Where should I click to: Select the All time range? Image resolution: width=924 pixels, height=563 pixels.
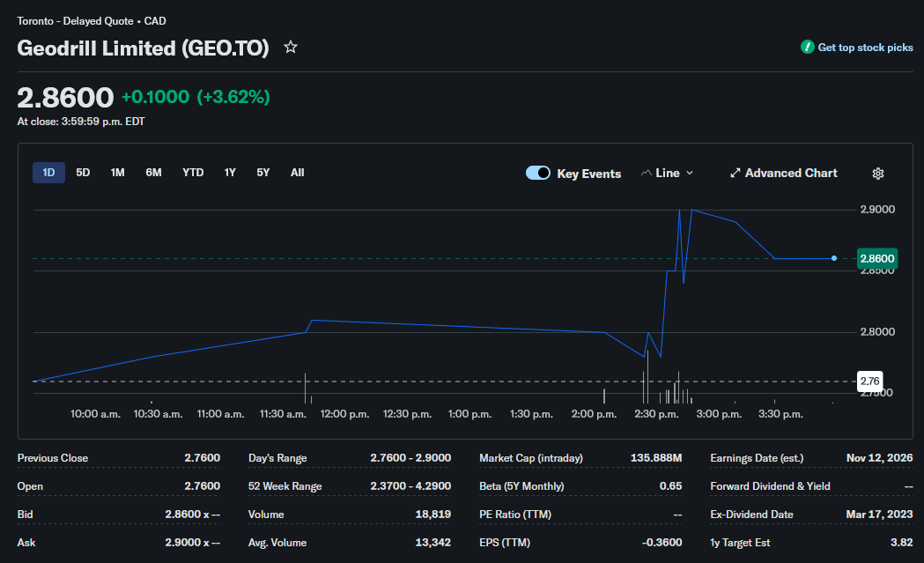tap(298, 173)
